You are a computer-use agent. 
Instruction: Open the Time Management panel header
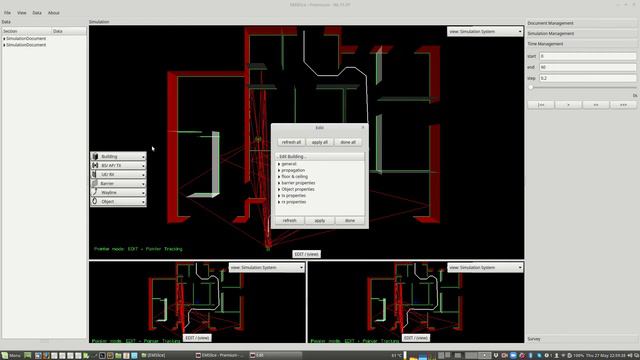click(x=582, y=44)
